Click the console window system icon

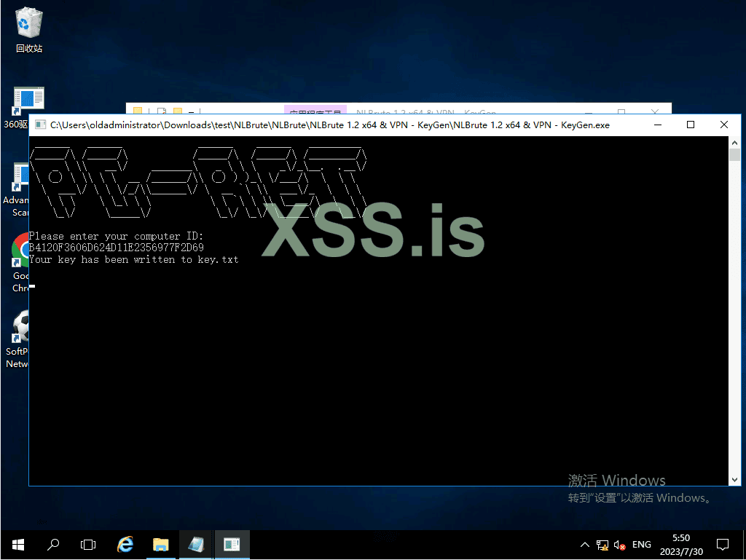pos(41,125)
